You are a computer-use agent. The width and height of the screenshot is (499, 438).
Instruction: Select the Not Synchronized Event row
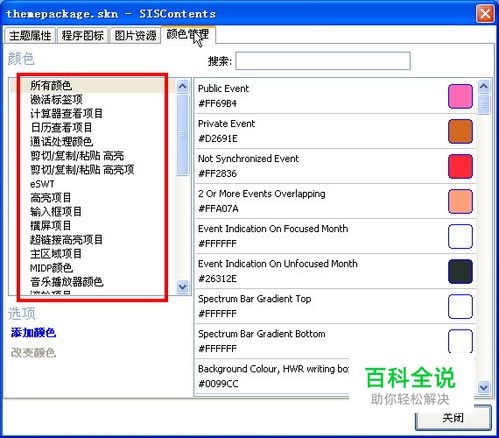[335, 166]
